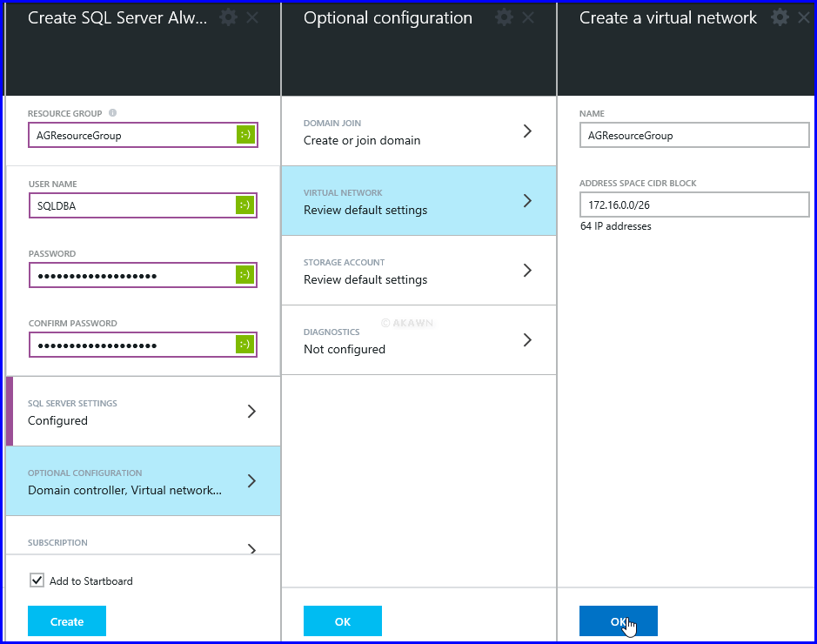Screen dimensions: 817x644
Task: Open SQL Server Settings Configured row
Action: 144,411
